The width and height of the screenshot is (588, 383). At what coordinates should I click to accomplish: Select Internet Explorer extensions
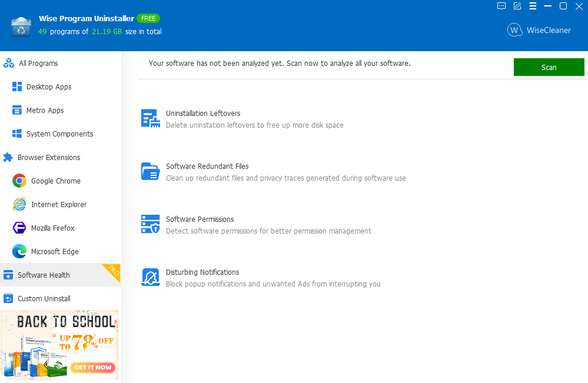tap(58, 205)
